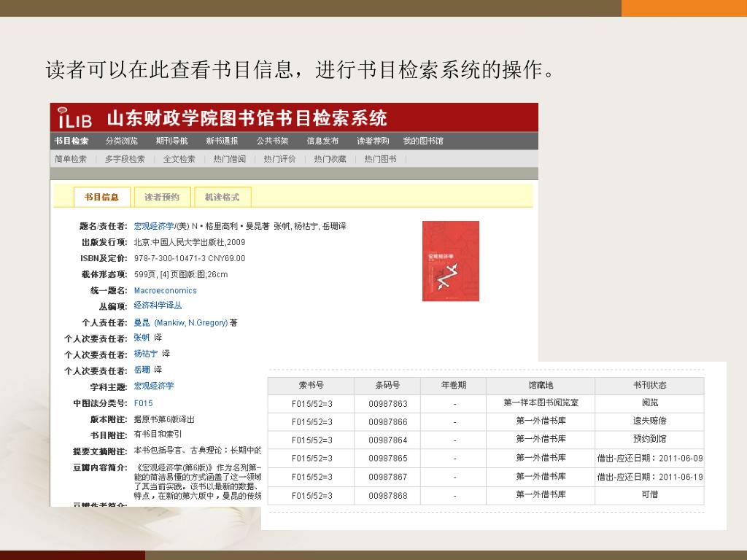Click the 书刊状态 column header
The width and height of the screenshot is (747, 560).
pyautogui.click(x=649, y=385)
